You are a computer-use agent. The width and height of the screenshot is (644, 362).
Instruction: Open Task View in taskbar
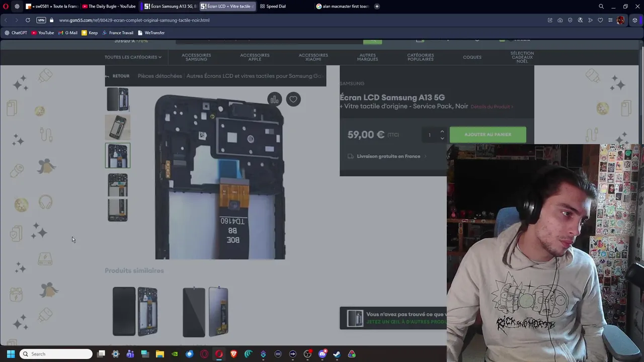pos(101,354)
